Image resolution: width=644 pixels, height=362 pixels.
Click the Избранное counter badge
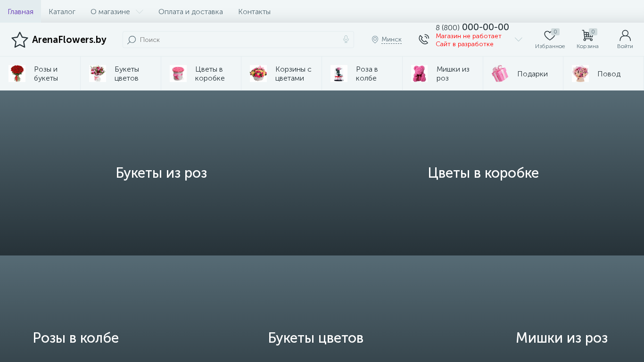[555, 32]
